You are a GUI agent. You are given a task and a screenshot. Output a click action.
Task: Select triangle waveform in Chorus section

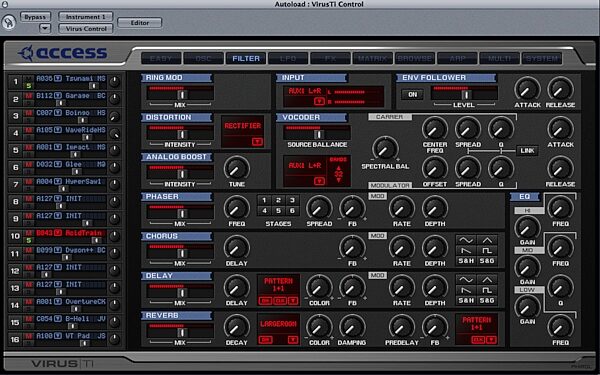click(487, 240)
